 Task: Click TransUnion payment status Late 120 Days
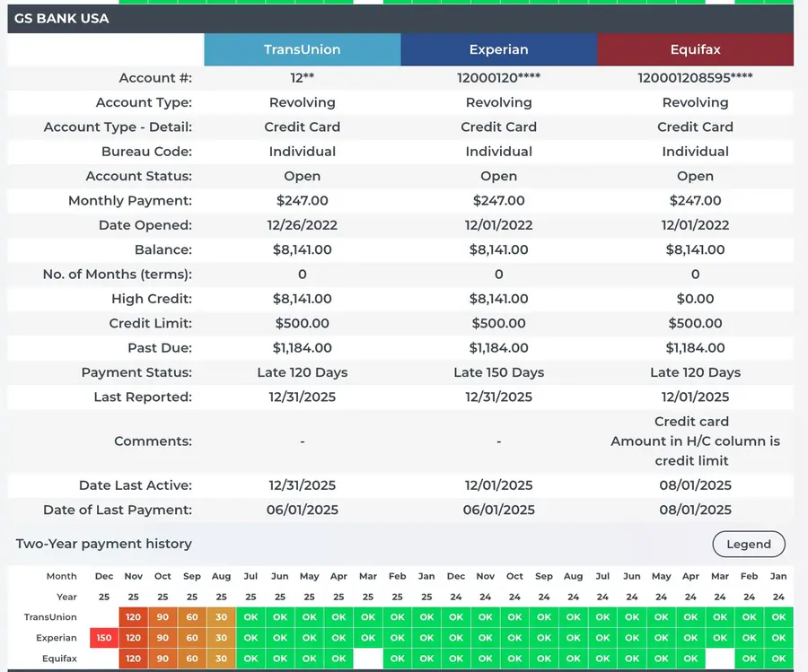[302, 372]
